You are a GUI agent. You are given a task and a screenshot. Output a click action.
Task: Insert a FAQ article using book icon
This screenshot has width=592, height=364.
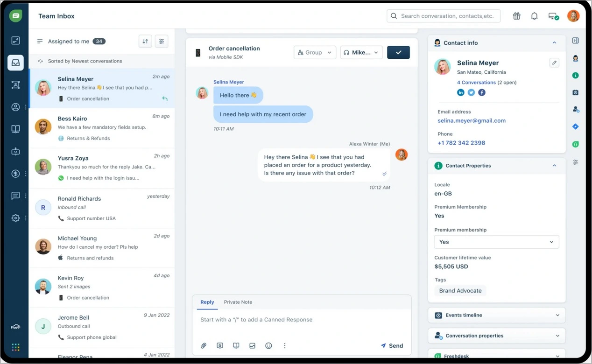(236, 346)
